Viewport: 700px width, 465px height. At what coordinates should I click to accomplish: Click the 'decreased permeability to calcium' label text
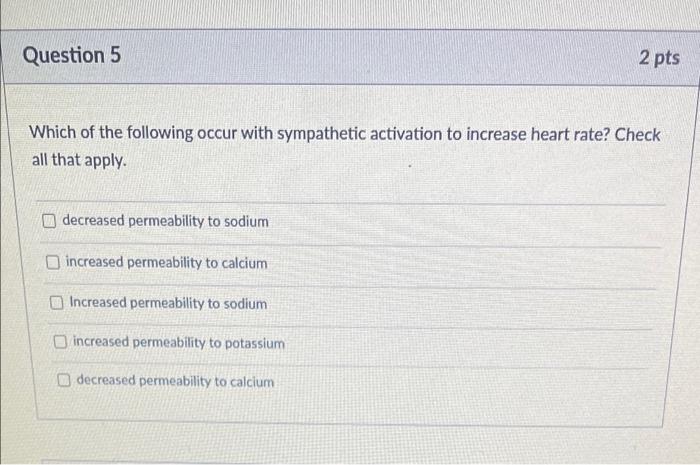tap(175, 381)
